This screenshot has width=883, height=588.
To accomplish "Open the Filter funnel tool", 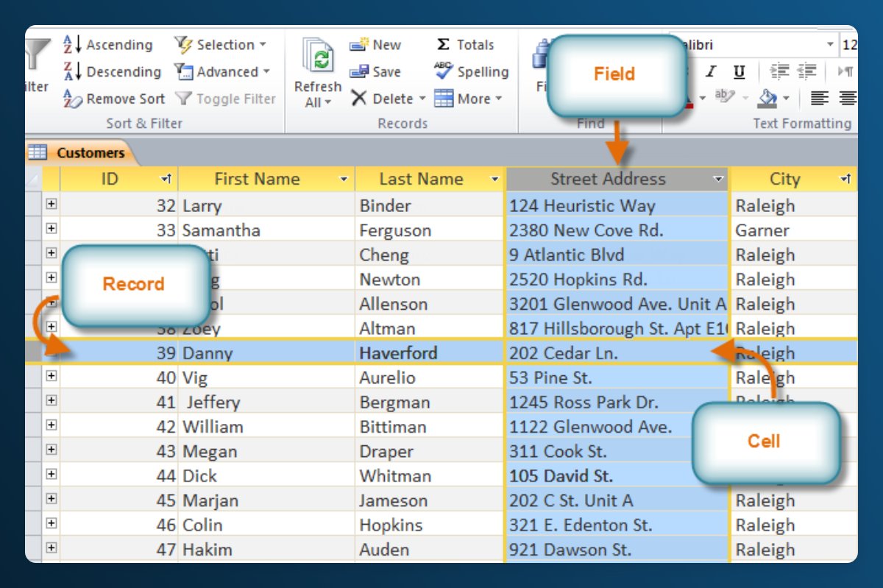I will [37, 66].
